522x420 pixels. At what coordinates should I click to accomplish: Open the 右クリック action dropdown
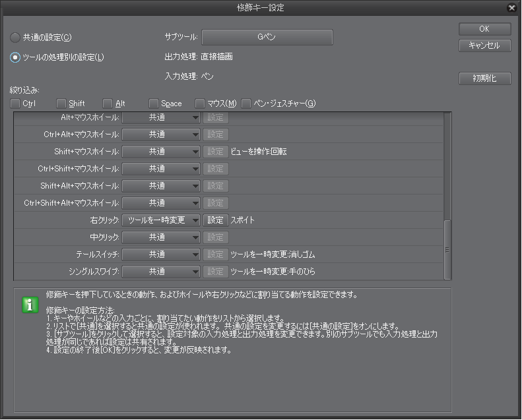161,220
